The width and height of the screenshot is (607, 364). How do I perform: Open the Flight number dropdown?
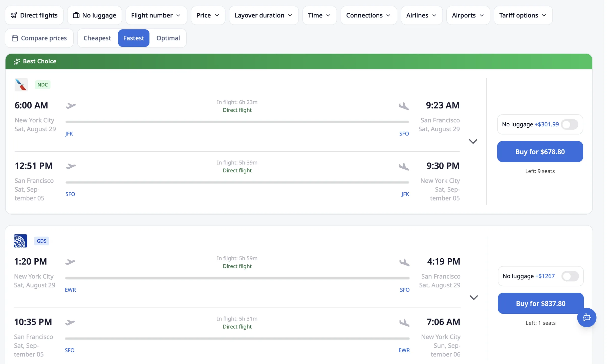[x=156, y=15]
